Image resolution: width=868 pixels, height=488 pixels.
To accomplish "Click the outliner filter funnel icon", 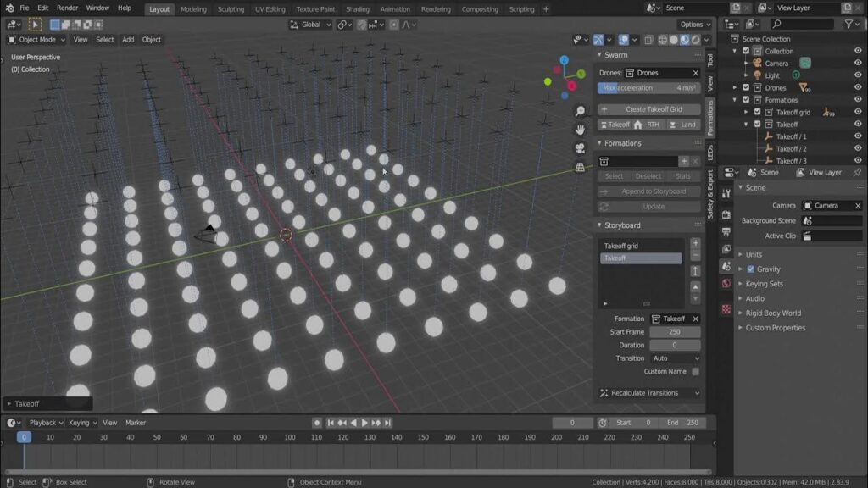I will 849,25.
